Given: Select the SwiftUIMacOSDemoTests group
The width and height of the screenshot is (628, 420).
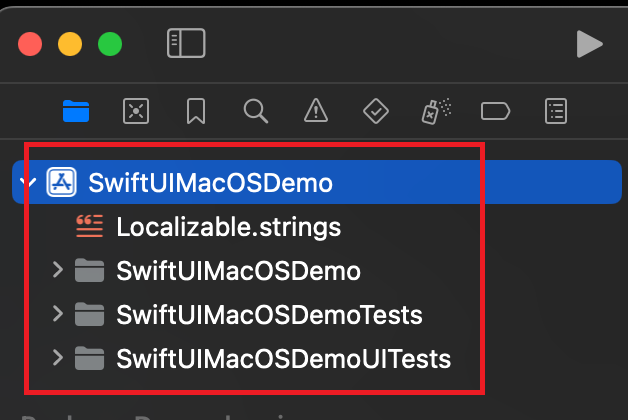Looking at the screenshot, I should click(268, 315).
